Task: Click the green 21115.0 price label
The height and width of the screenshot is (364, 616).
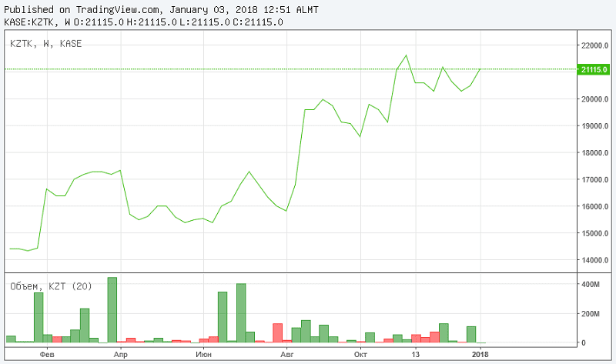Action: coord(594,69)
